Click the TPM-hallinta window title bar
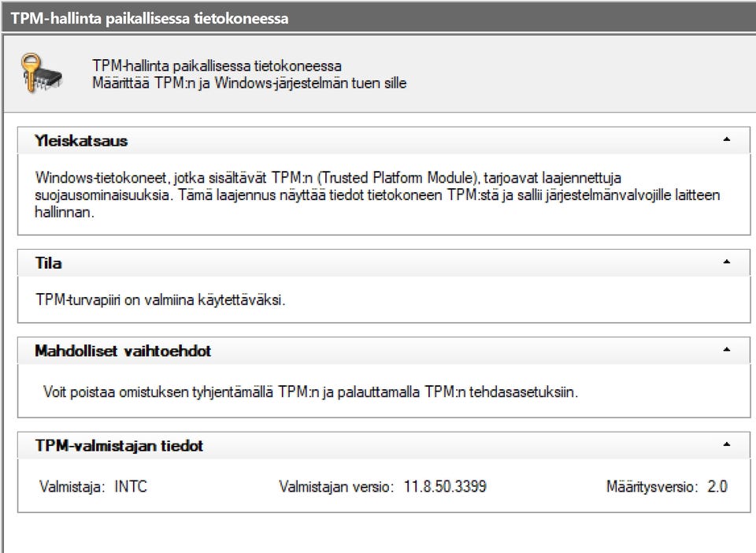 [150, 18]
